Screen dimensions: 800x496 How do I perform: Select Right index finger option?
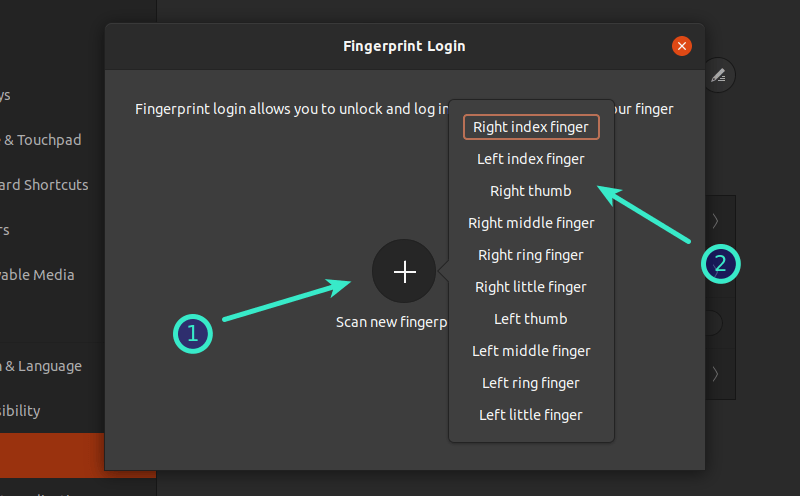[531, 127]
